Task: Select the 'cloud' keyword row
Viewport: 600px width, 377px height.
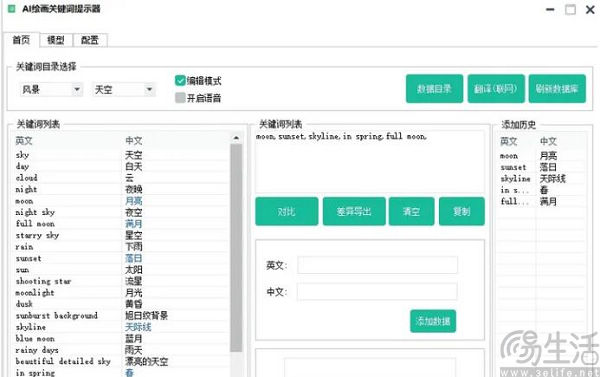Action: [121, 178]
